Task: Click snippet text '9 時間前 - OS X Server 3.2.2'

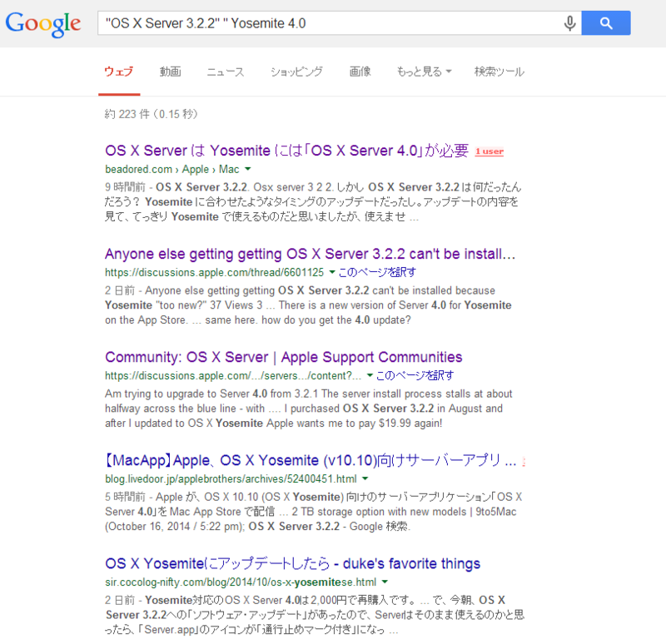Action: pyautogui.click(x=176, y=187)
